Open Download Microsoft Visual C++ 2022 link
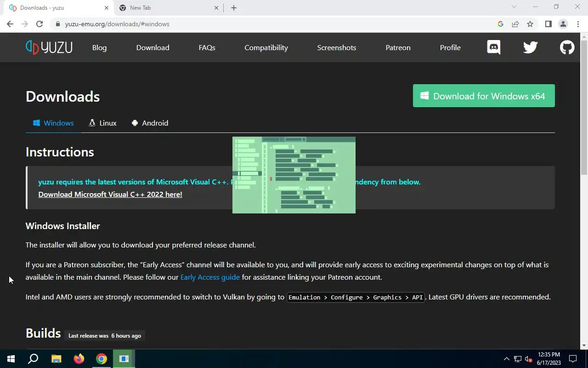This screenshot has width=588, height=368. pos(110,194)
